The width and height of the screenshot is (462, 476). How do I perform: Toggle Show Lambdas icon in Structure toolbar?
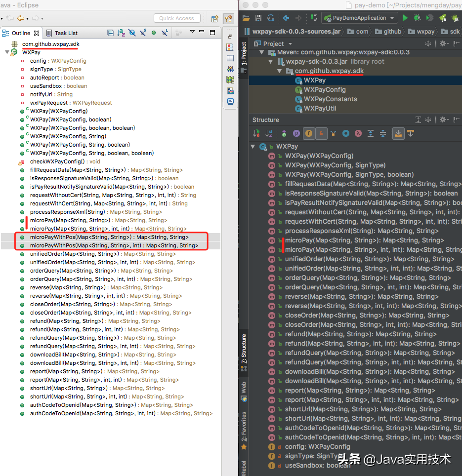(x=358, y=133)
